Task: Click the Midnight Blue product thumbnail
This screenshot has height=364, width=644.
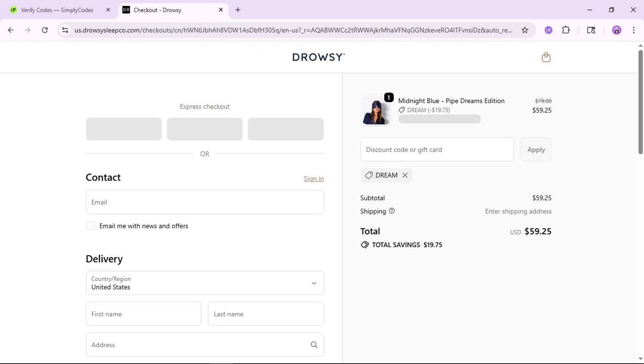Action: (x=376, y=110)
